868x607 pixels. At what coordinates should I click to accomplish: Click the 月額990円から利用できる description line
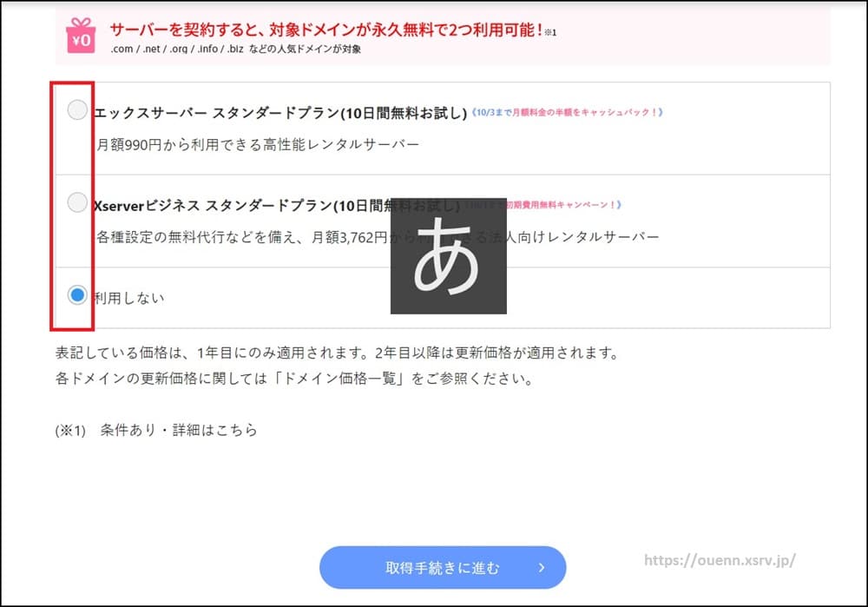click(257, 143)
